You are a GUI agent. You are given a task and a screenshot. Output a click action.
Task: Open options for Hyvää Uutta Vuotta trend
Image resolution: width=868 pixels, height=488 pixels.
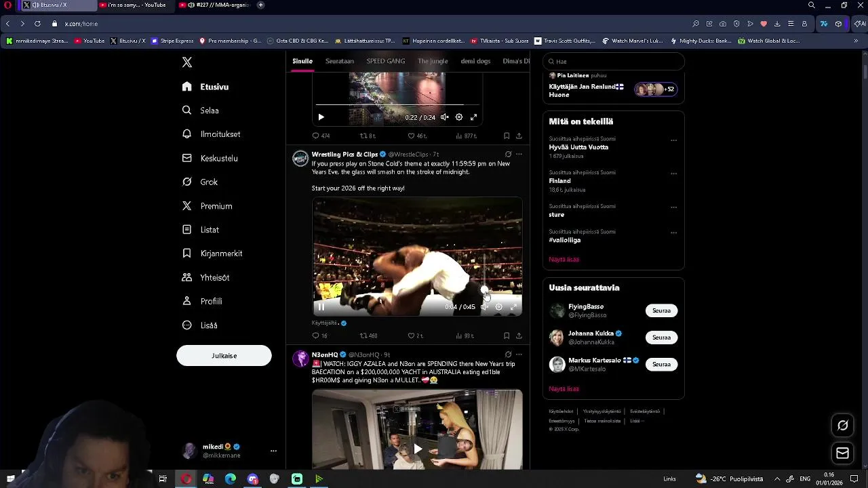click(673, 140)
